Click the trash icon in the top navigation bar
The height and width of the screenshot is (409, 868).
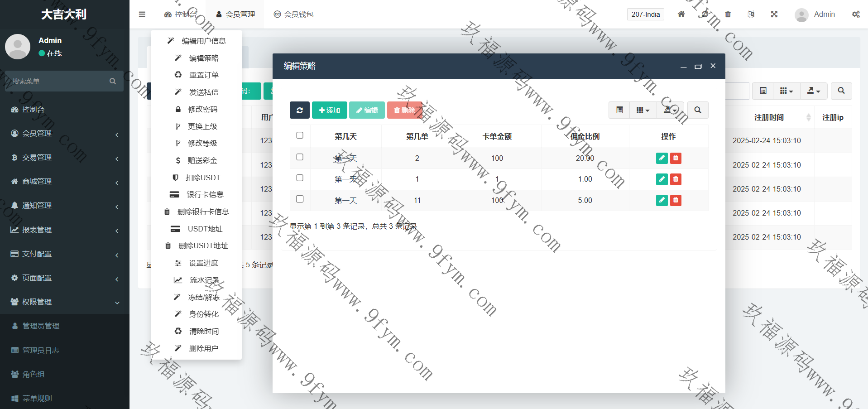click(728, 14)
